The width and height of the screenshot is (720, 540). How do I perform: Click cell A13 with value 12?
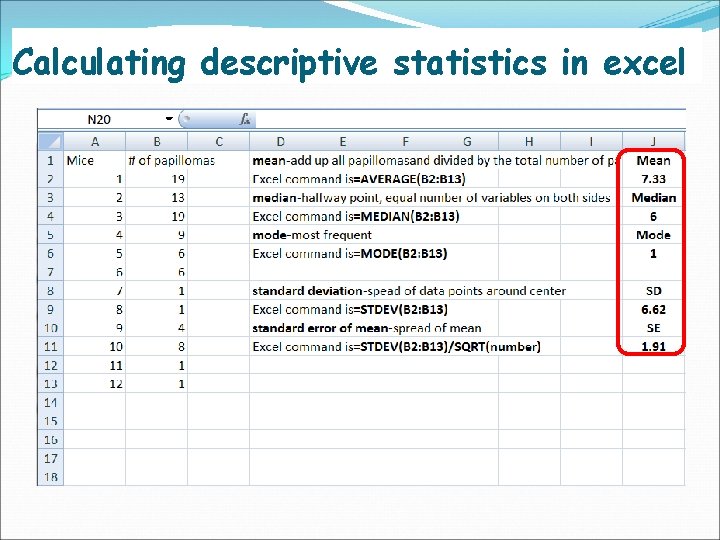[x=95, y=384]
